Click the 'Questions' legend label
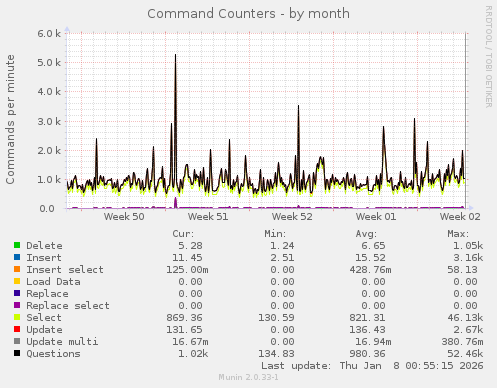The height and width of the screenshot is (388, 497). [x=53, y=354]
